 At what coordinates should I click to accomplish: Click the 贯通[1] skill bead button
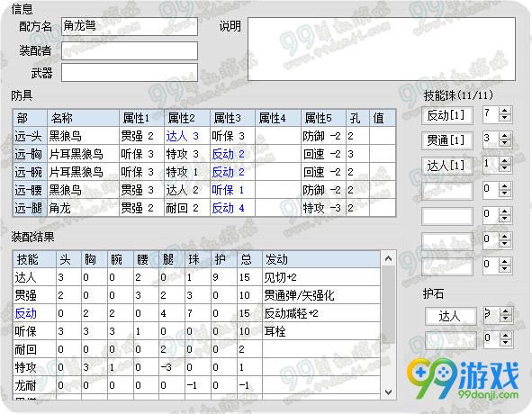tap(447, 140)
